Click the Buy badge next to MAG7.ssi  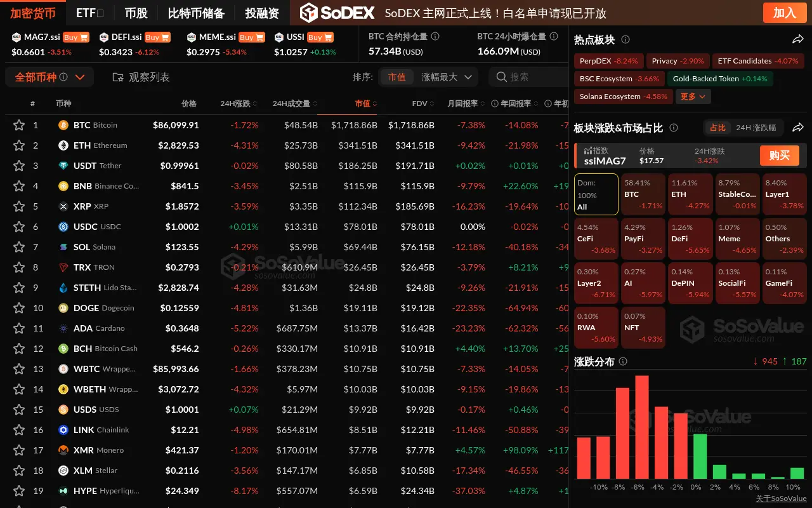click(76, 37)
